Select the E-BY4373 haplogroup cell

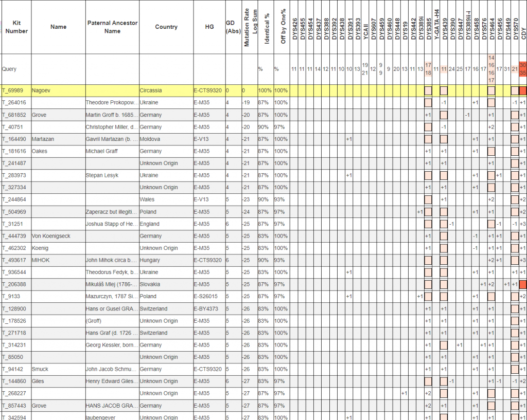tap(207, 309)
